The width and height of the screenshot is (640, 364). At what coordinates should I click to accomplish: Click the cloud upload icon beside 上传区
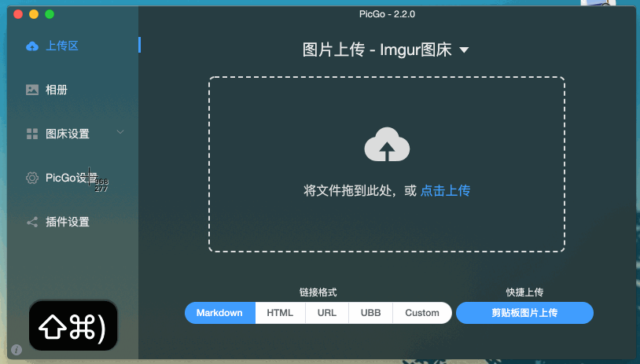pos(32,46)
